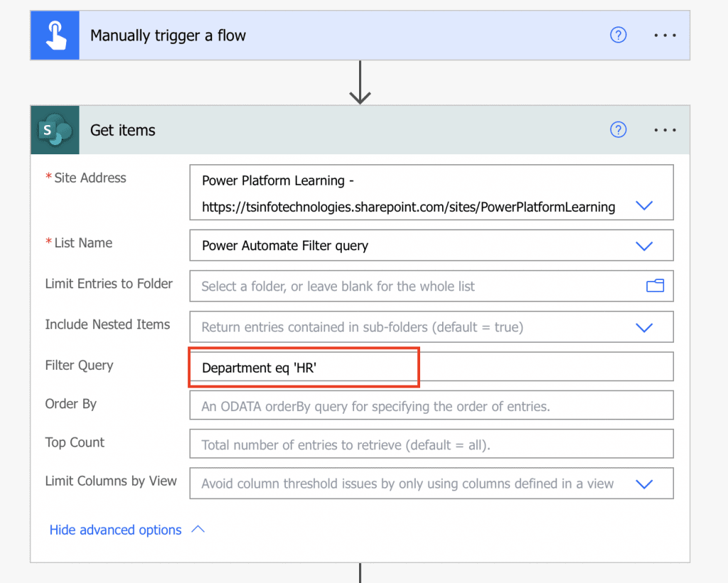Click the Site Address label
This screenshot has width=728, height=583.
click(90, 178)
